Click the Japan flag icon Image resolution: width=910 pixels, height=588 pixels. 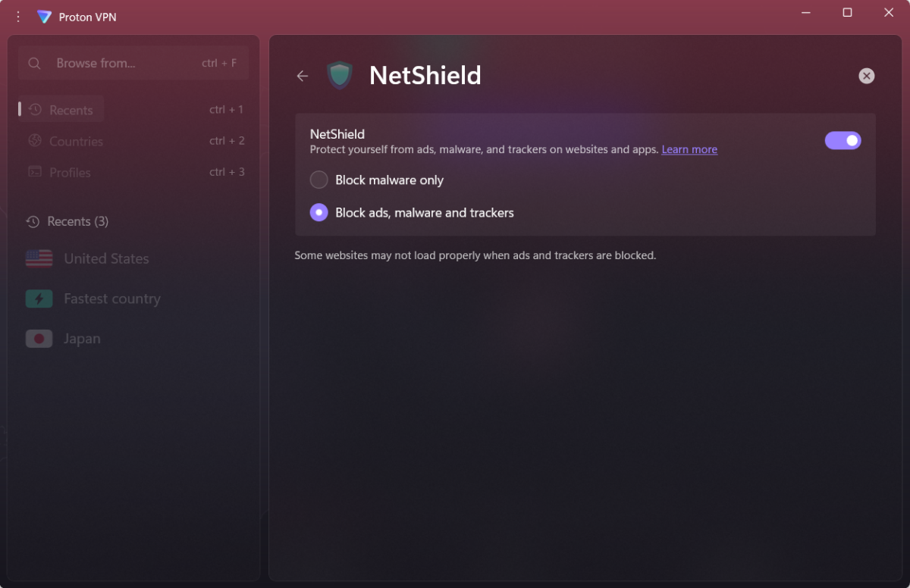coord(39,339)
